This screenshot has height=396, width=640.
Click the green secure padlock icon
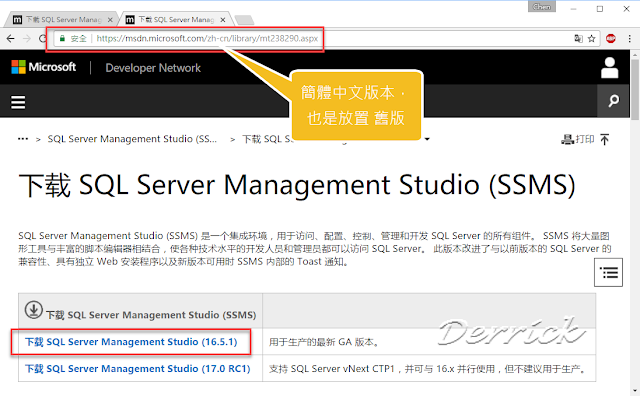(62, 38)
